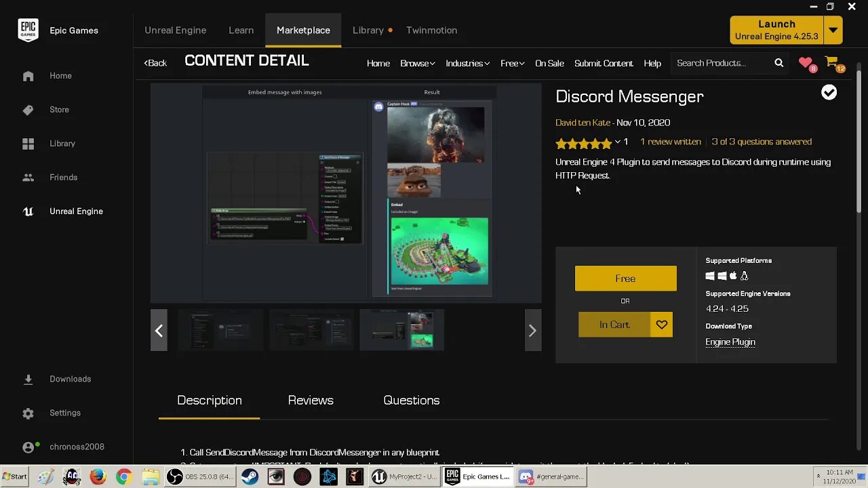This screenshot has height=488, width=868.
Task: Go to marketplace Home
Action: pyautogui.click(x=378, y=63)
